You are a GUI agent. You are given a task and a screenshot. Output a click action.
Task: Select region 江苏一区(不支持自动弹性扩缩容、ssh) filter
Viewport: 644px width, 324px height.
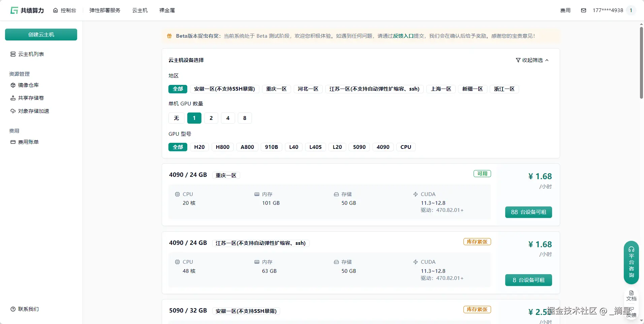click(375, 89)
